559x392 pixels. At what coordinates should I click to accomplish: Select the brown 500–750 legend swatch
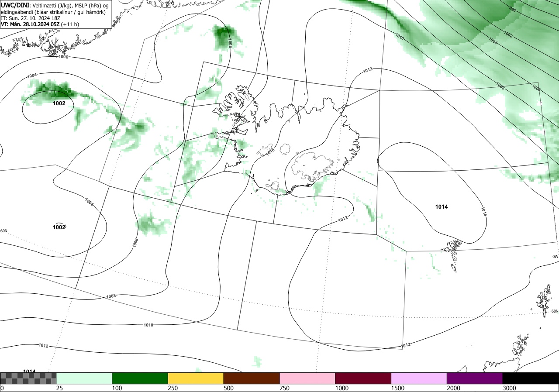(252, 378)
